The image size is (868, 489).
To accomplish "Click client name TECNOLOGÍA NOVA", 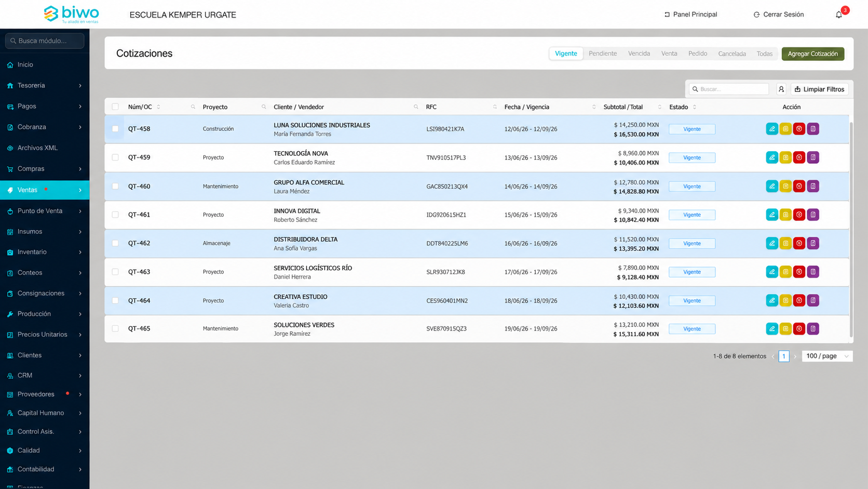I will 301,153.
